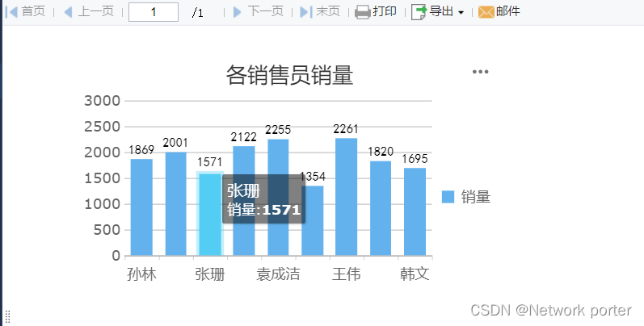644x326 pixels.
Task: Click the chart title 各销售员销量
Action: click(x=289, y=75)
